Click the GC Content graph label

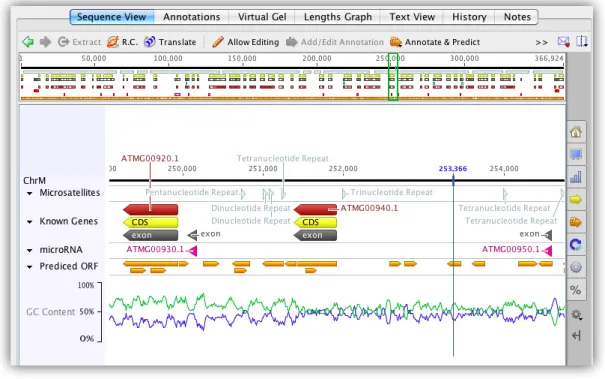[51, 312]
